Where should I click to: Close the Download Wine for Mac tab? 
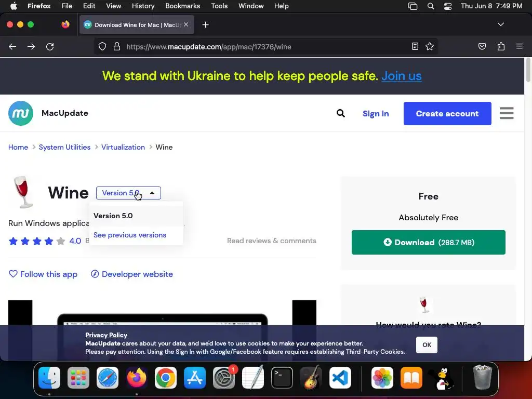(186, 24)
